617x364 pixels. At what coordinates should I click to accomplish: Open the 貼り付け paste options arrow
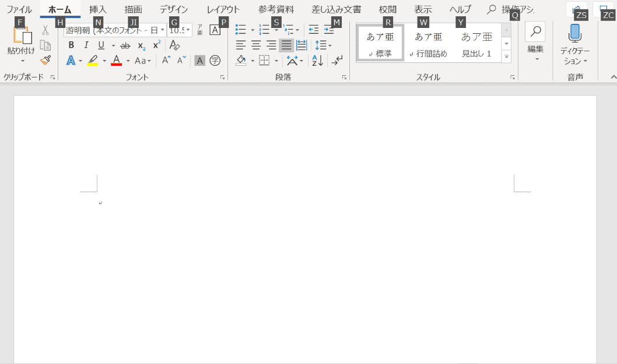[x=22, y=61]
